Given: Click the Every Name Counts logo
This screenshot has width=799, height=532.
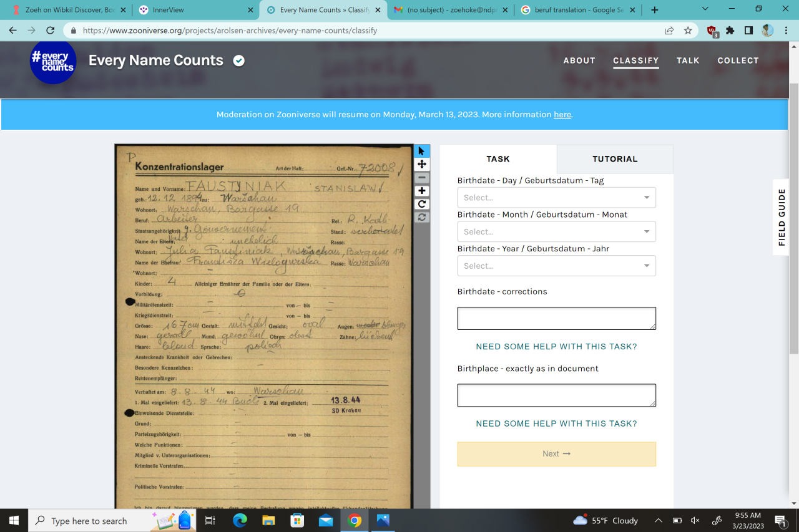Looking at the screenshot, I should (53, 60).
